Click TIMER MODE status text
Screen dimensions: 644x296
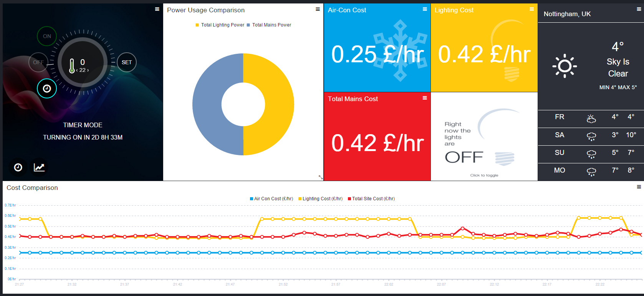click(83, 125)
